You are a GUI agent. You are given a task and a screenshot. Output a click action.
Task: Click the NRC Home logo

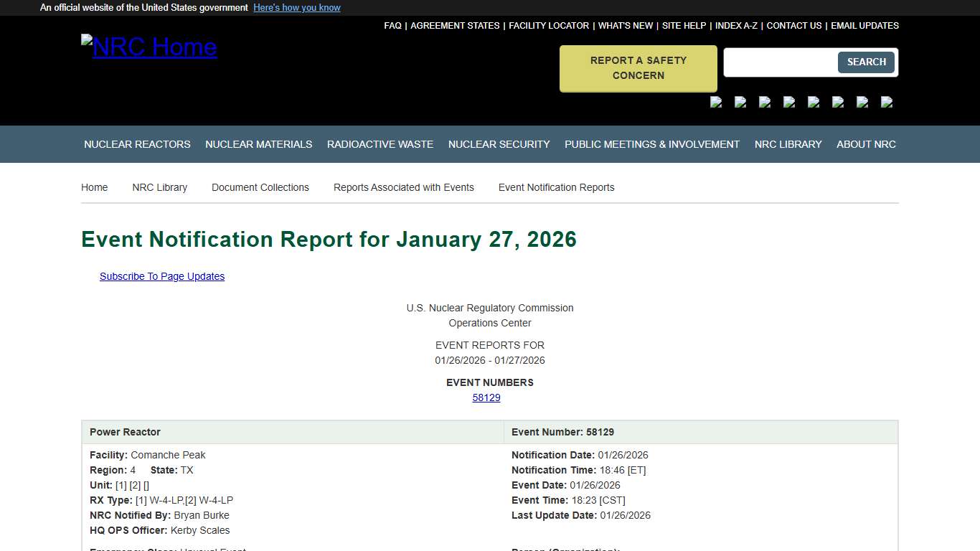[x=149, y=47]
